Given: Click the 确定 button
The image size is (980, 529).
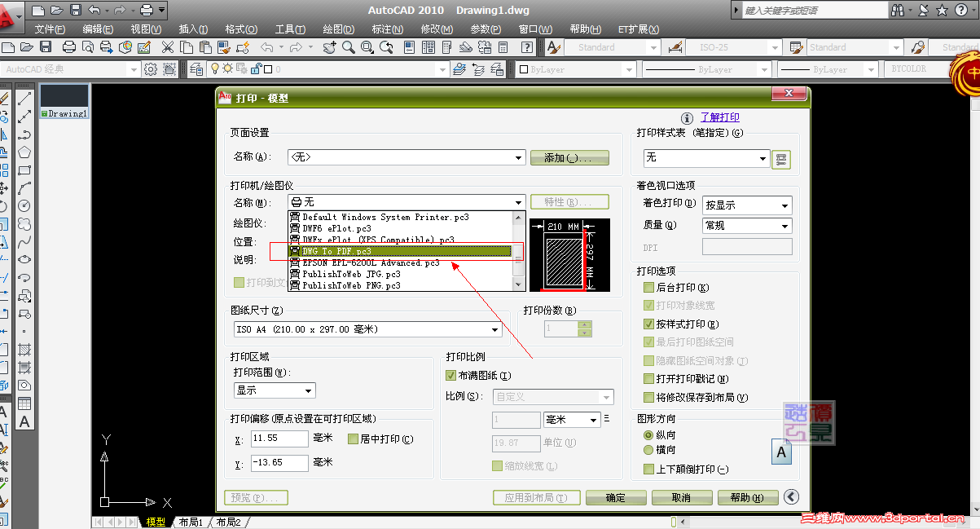Looking at the screenshot, I should 616,497.
